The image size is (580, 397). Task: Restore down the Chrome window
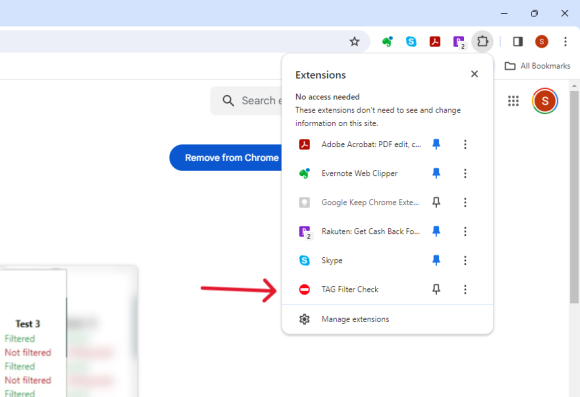534,13
